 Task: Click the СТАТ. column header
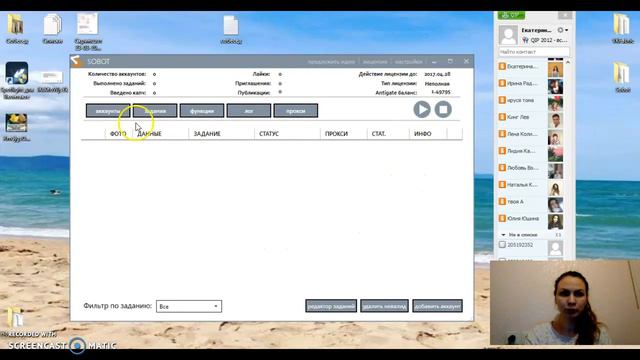379,133
